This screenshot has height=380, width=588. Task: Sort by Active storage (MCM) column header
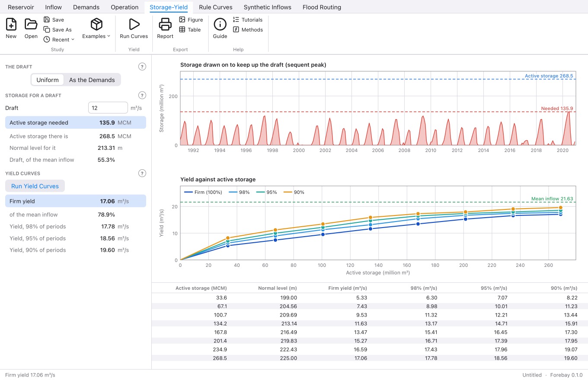pos(201,288)
